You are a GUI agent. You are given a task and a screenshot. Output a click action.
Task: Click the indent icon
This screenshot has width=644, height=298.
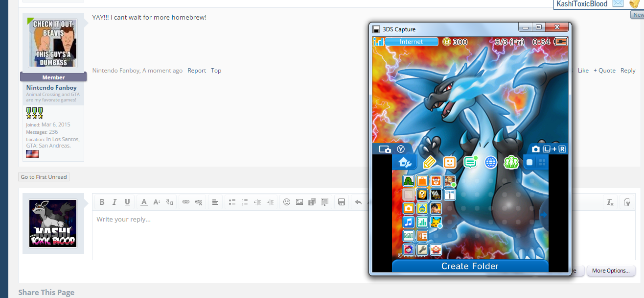pos(270,202)
